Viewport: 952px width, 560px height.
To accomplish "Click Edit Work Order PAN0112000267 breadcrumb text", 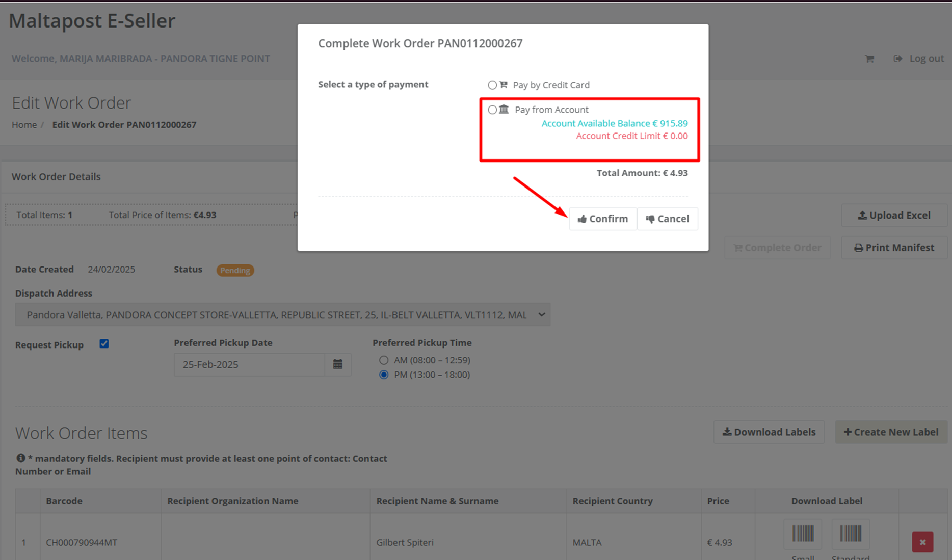I will 124,125.
